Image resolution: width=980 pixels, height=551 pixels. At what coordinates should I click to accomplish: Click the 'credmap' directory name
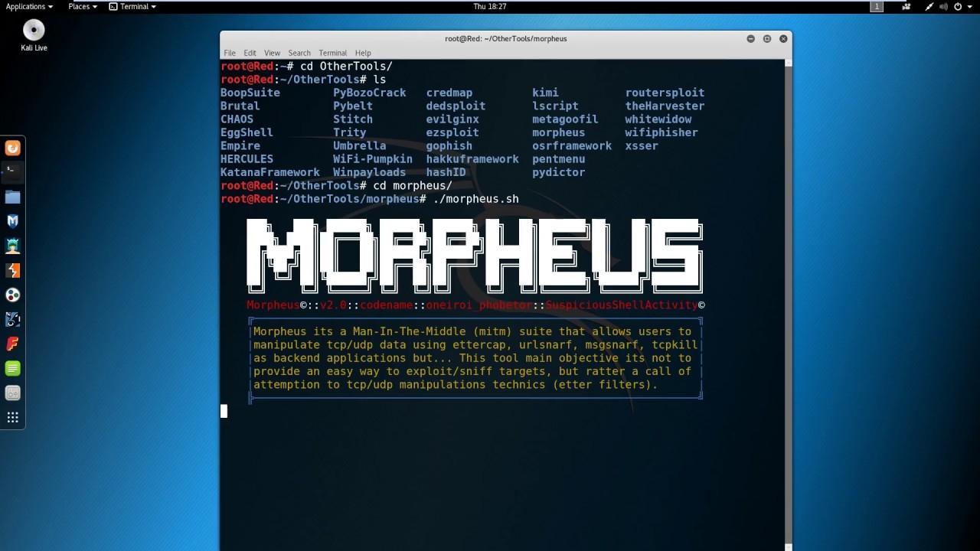(449, 93)
